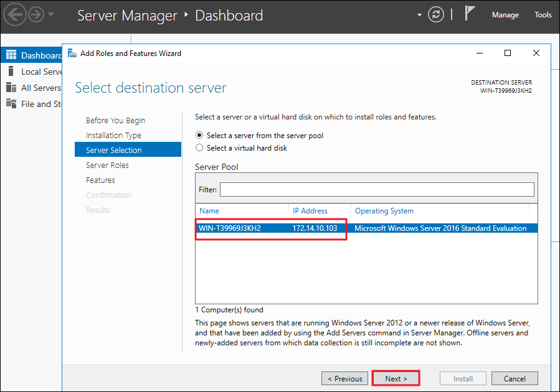Image resolution: width=560 pixels, height=392 pixels.
Task: Click the Dashboard icon in sidebar
Action: (11, 55)
